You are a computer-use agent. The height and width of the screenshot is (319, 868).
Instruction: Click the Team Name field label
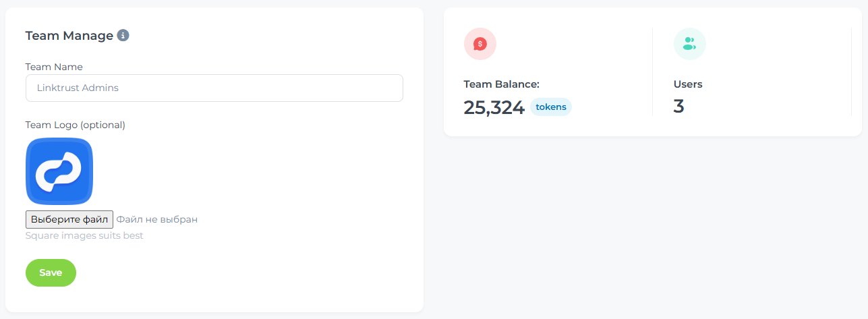point(54,67)
